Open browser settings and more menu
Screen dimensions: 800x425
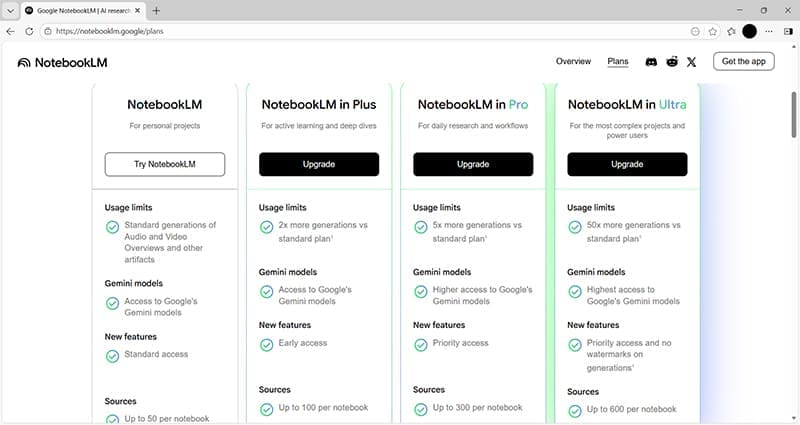click(x=769, y=31)
